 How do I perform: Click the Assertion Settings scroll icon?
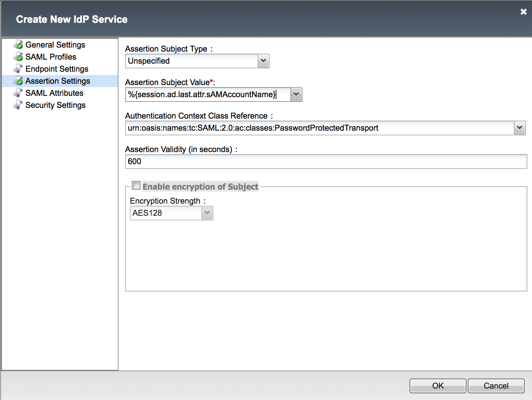coord(18,81)
